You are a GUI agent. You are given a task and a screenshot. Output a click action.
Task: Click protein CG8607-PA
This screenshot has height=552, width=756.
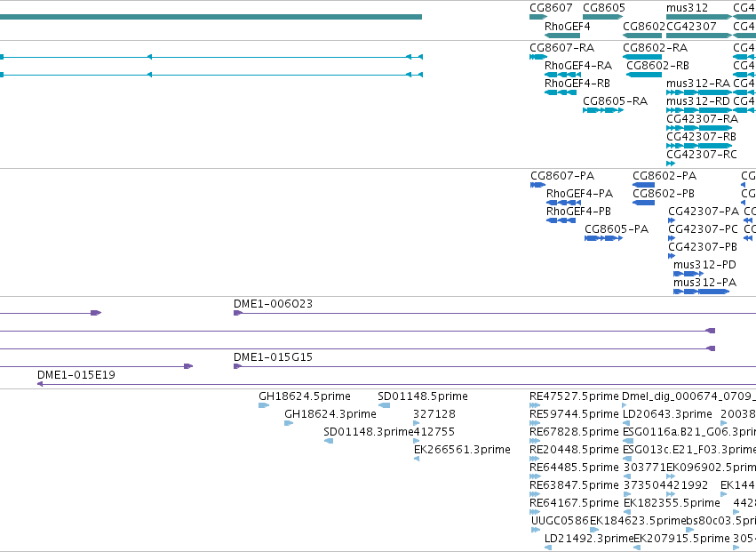coord(562,176)
